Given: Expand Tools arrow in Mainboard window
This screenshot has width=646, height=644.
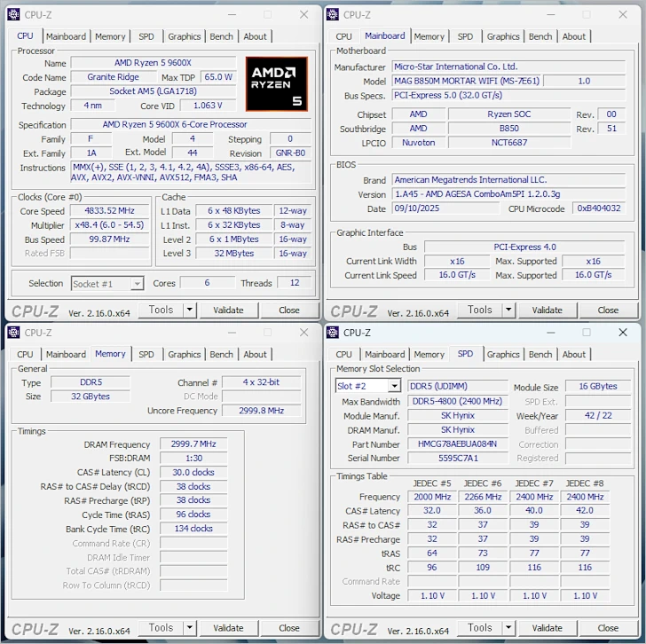Looking at the screenshot, I should tap(508, 310).
